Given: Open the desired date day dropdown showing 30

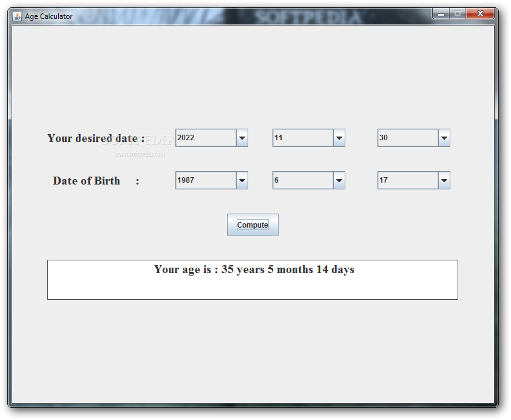Looking at the screenshot, I should tap(413, 138).
